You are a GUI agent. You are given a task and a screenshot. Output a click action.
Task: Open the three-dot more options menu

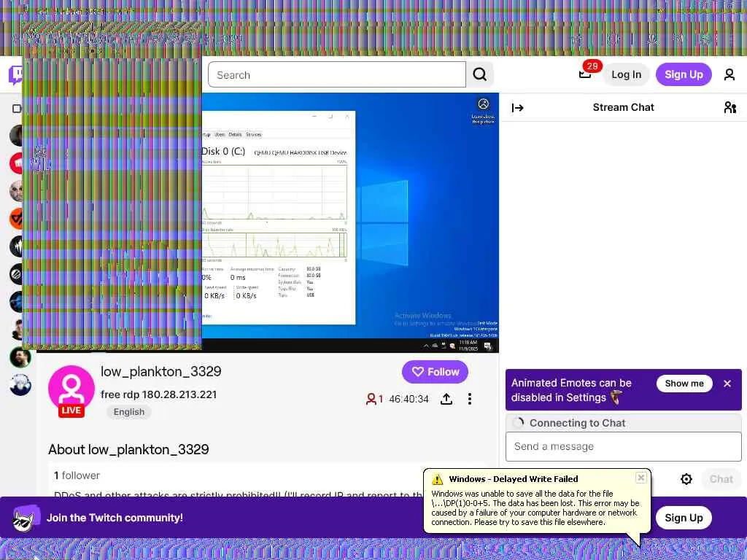coord(470,399)
